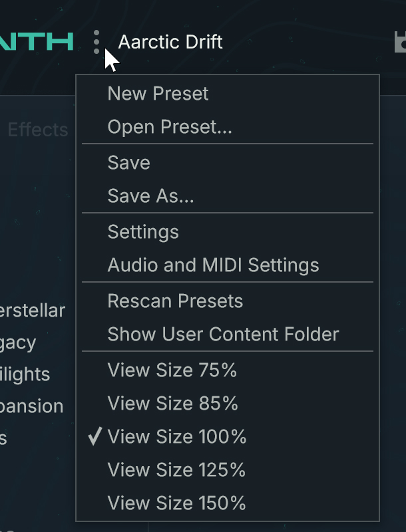Switch to the Effects tab

point(38,130)
